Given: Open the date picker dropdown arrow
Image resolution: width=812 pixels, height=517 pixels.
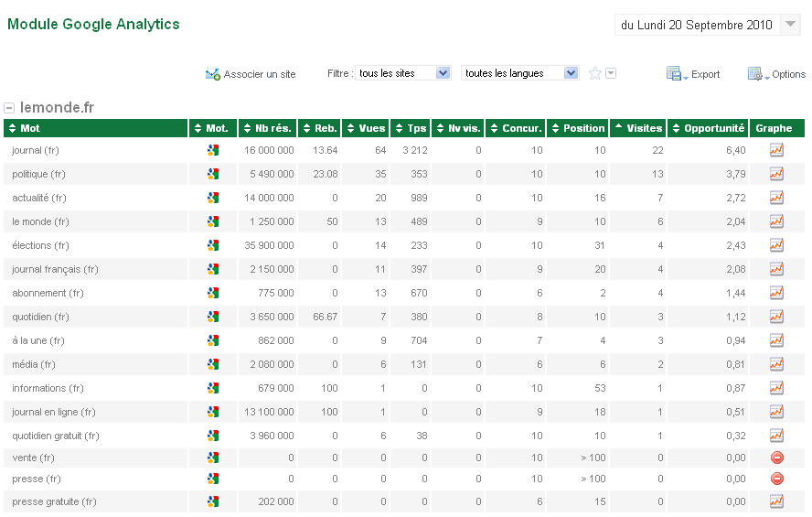Looking at the screenshot, I should click(791, 25).
